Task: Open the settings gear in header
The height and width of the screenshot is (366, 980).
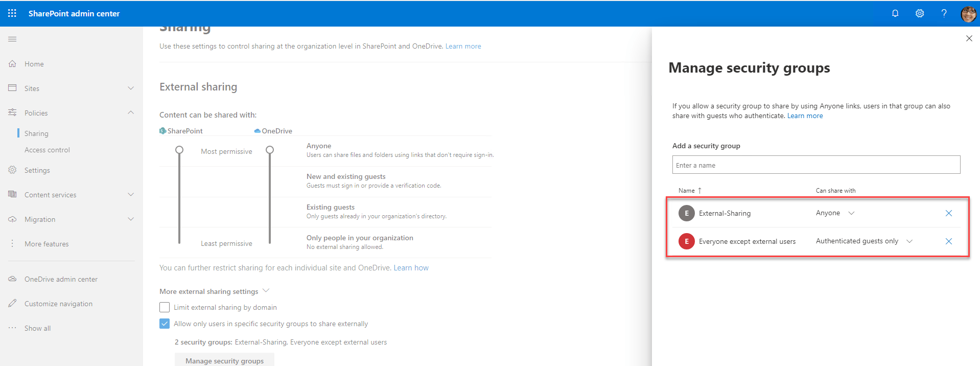Action: (920, 13)
